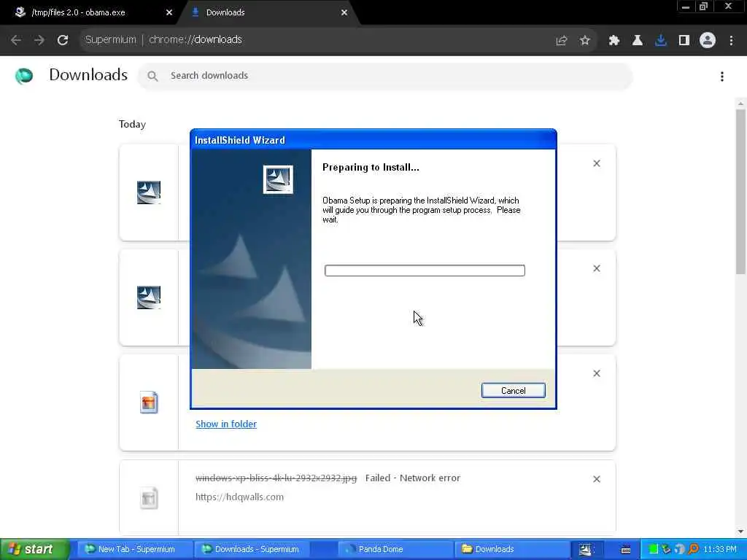Close the /tmp/files 2.0 - obama.exe tab
The height and width of the screenshot is (560, 747).
[x=169, y=12]
